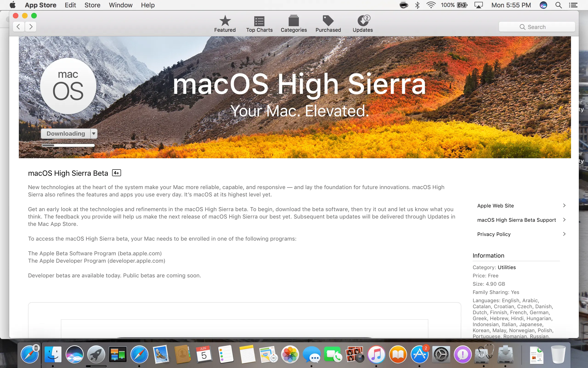588x368 pixels.
Task: Click the Wi-Fi menu bar icon
Action: [431, 5]
